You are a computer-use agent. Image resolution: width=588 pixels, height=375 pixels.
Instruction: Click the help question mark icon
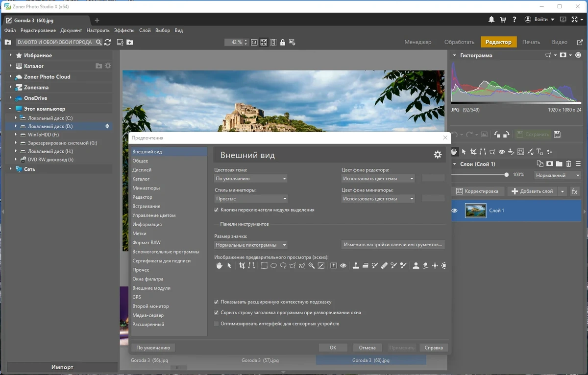click(514, 20)
